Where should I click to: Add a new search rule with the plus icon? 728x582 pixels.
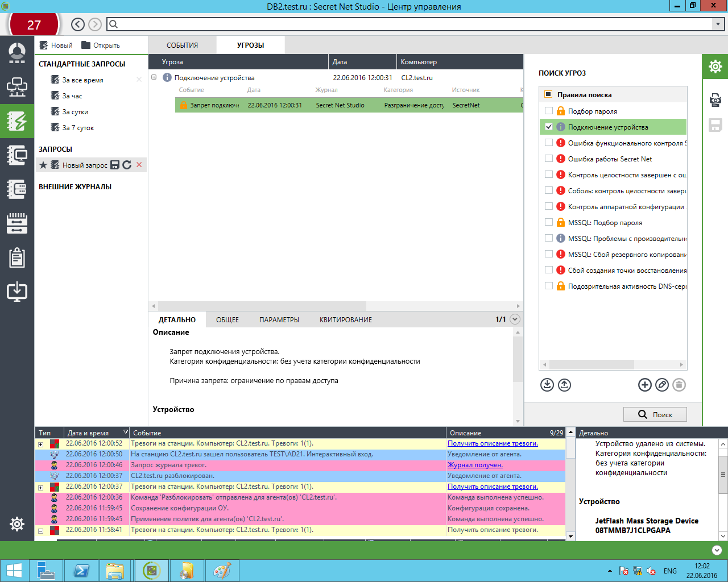pyautogui.click(x=645, y=385)
